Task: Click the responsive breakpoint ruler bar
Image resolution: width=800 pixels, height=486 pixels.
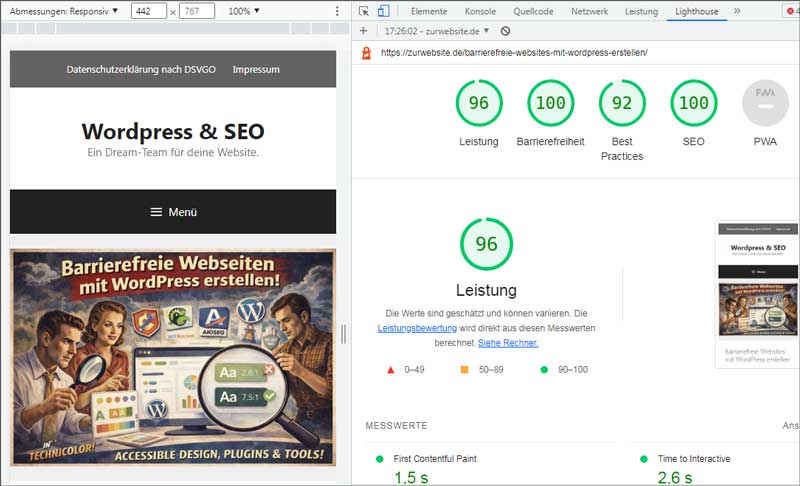Action: pos(175,29)
